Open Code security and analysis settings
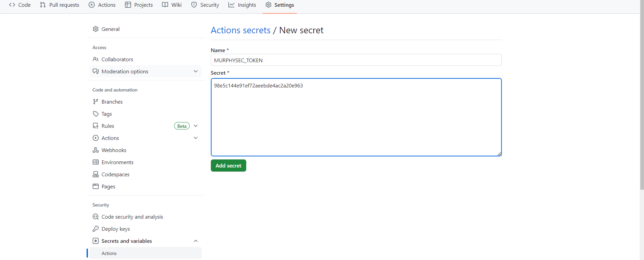This screenshot has width=644, height=260. coord(132,217)
